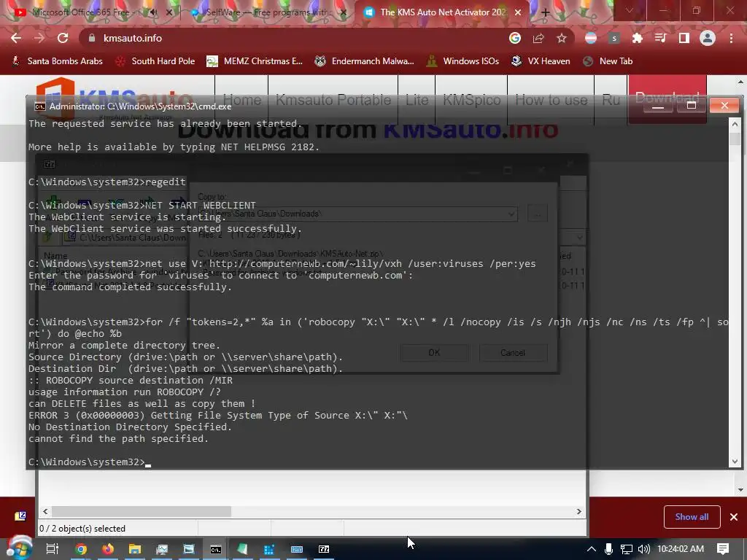Open the Chrome profile avatar
The image size is (747, 560).
click(x=708, y=38)
